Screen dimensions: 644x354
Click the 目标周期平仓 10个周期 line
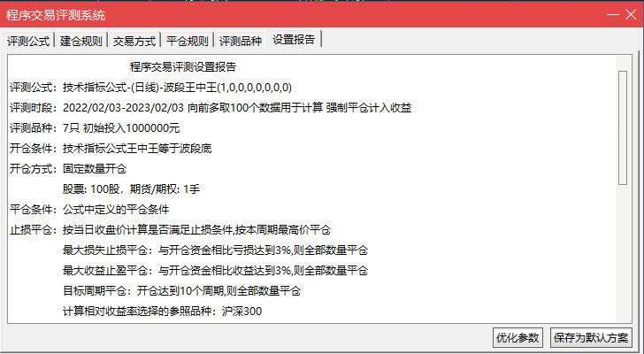[182, 291]
